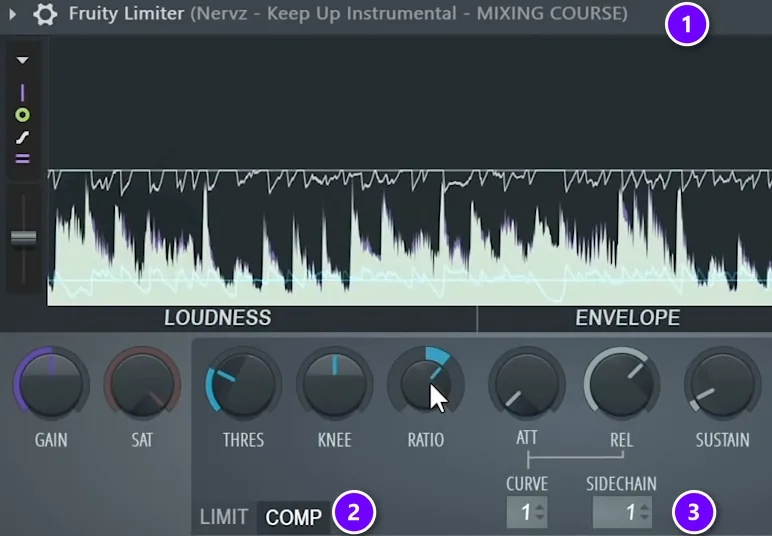Click the THRES threshold knob
The width and height of the screenshot is (772, 536).
[243, 384]
